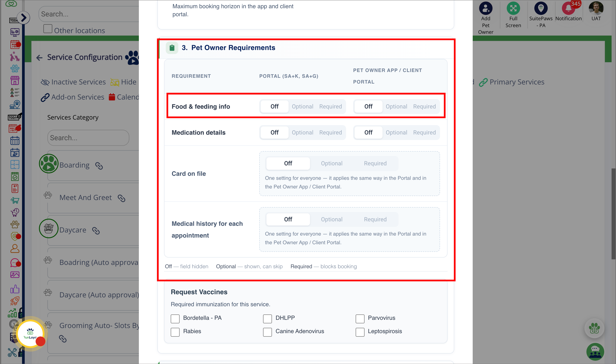Open the UAT user profile avatar

tap(596, 8)
